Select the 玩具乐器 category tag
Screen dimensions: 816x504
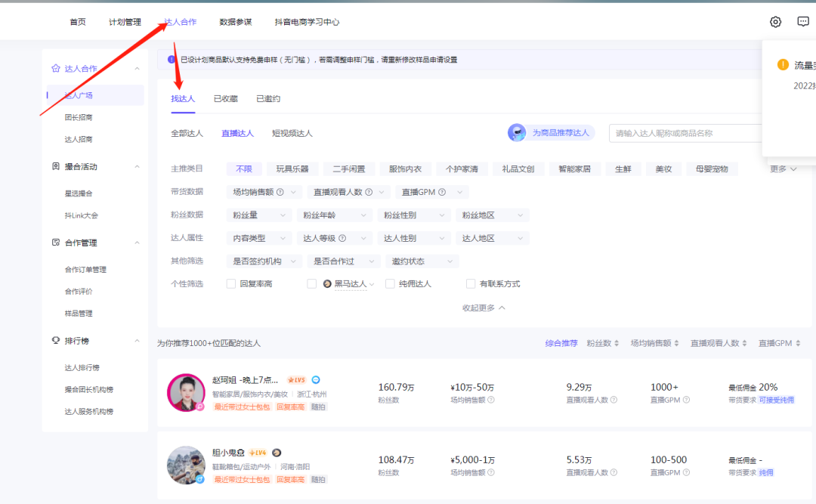pyautogui.click(x=292, y=169)
